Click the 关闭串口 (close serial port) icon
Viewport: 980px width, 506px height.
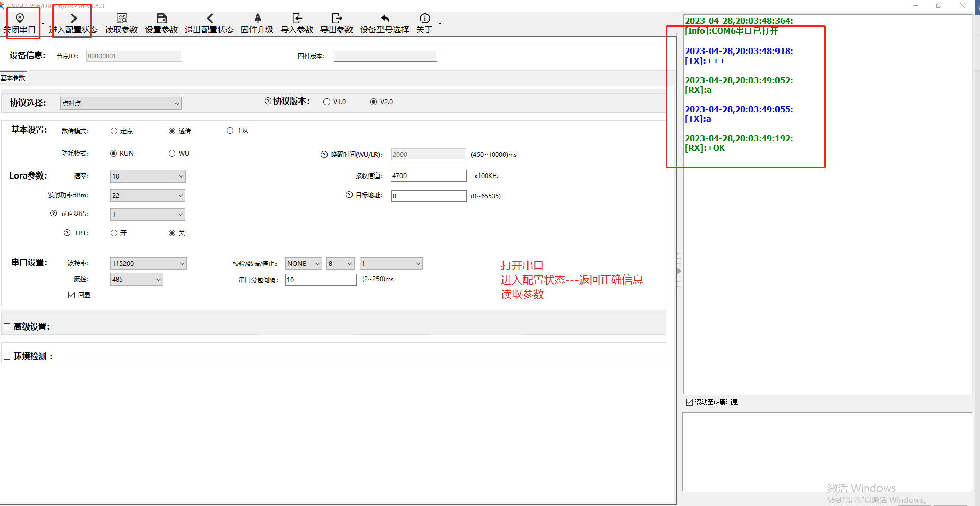click(20, 19)
